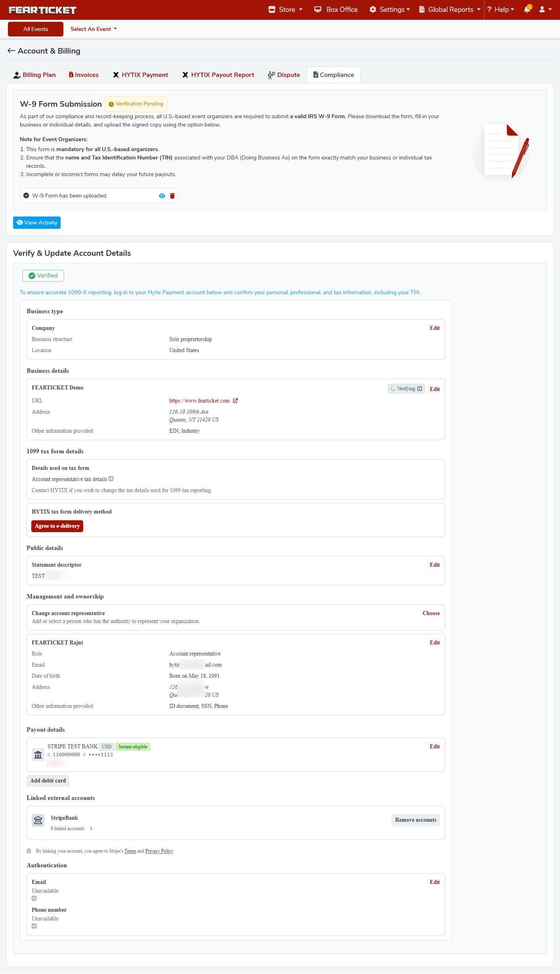Open the HYTIX Payment tab
Image resolution: width=560 pixels, height=974 pixels.
[x=141, y=75]
